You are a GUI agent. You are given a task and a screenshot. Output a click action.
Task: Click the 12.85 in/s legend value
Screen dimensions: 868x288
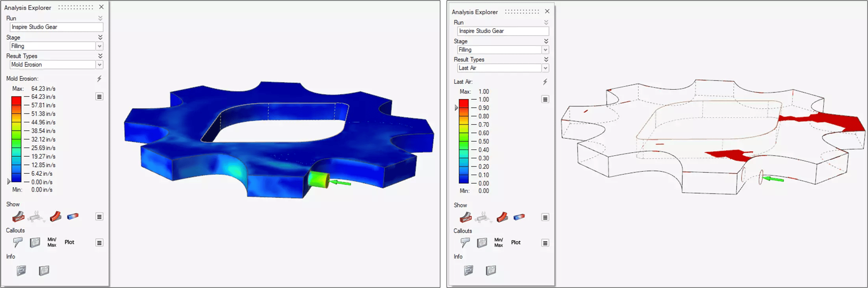(x=43, y=165)
